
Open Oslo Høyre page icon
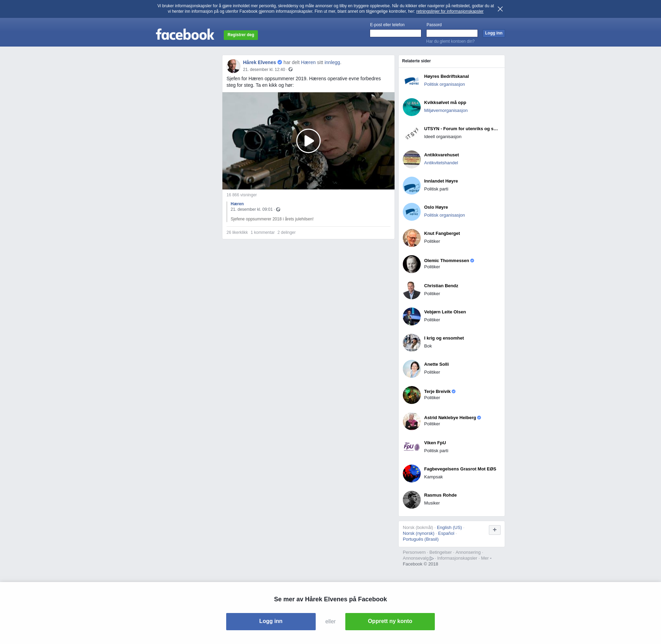(x=412, y=212)
